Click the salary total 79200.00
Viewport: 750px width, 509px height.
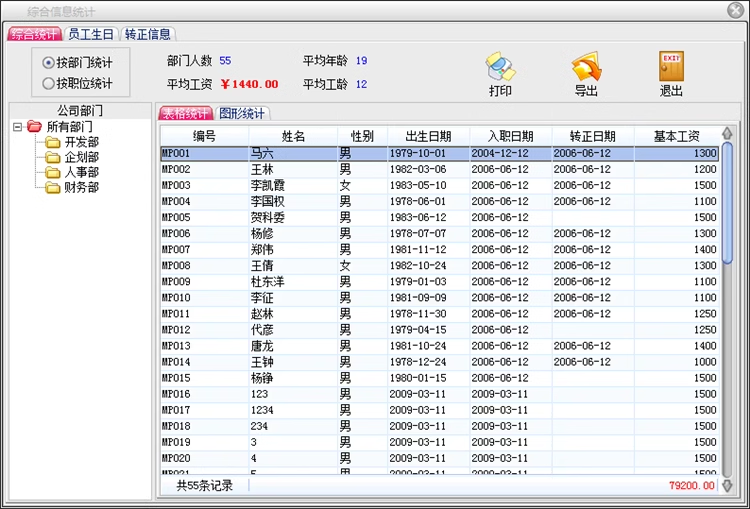692,486
